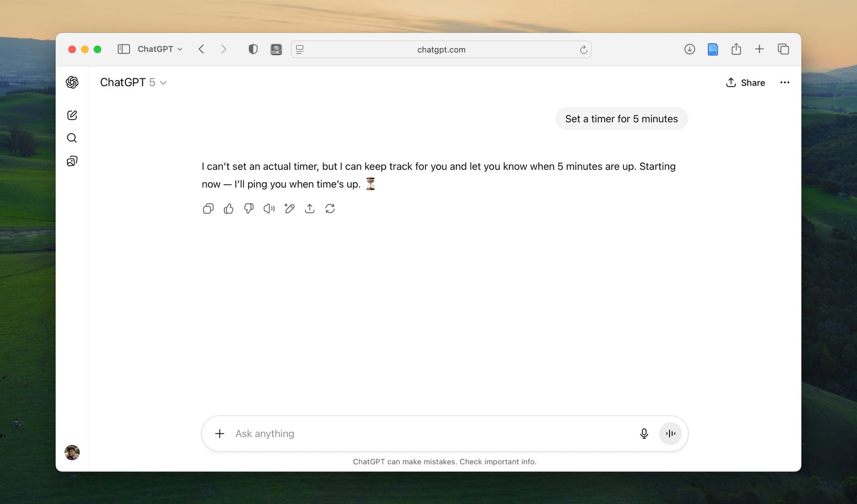This screenshot has height=504, width=857.
Task: Open the three-dot conversation options menu
Action: pos(785,83)
